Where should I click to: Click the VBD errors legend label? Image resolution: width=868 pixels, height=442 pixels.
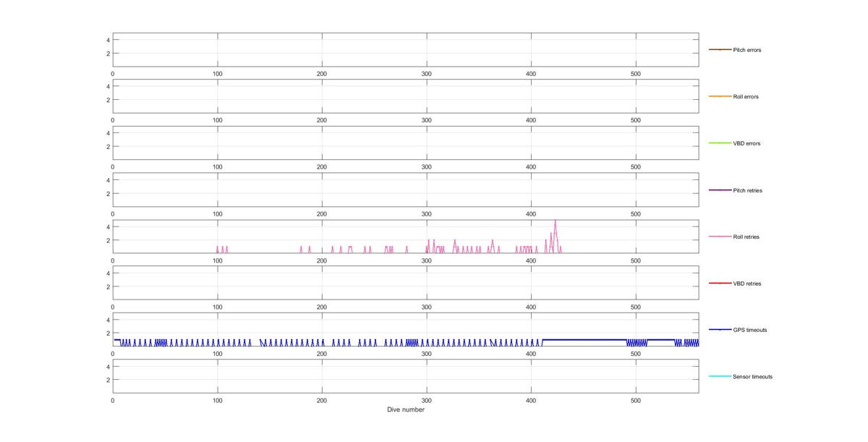746,143
